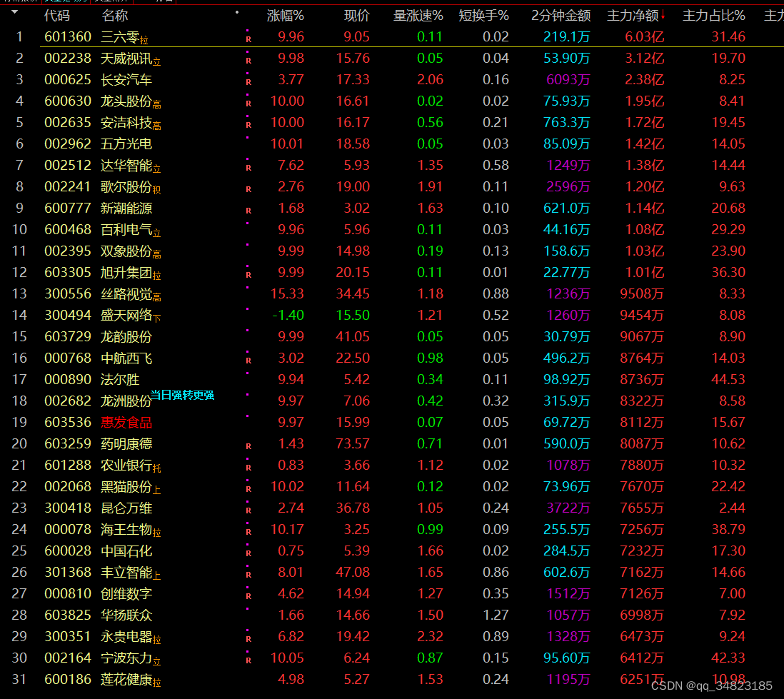The width and height of the screenshot is (784, 699).
Task: Select the red highlighted 惠发食品 name
Action: coord(126,423)
